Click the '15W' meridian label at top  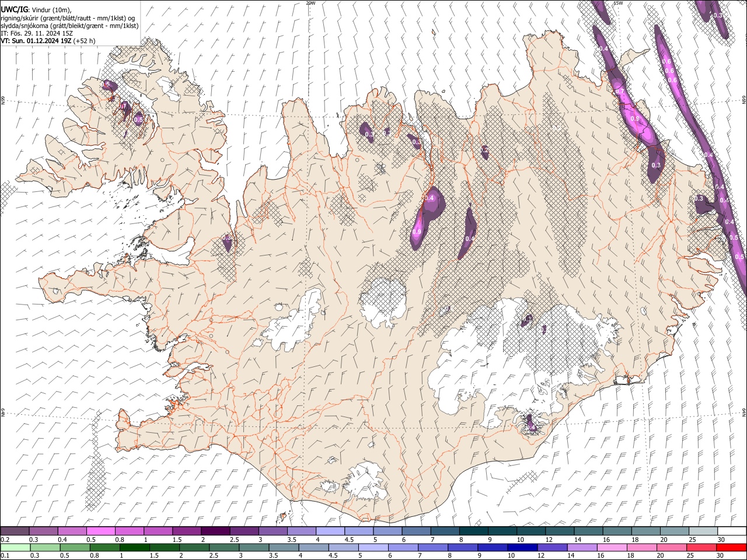(x=618, y=3)
